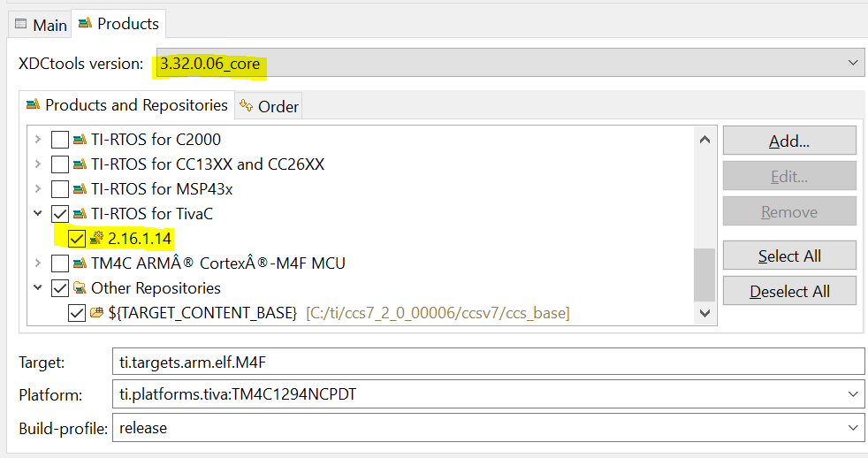The width and height of the screenshot is (868, 458).
Task: Uncheck the 2.16.1.14 version checkbox
Action: [76, 239]
